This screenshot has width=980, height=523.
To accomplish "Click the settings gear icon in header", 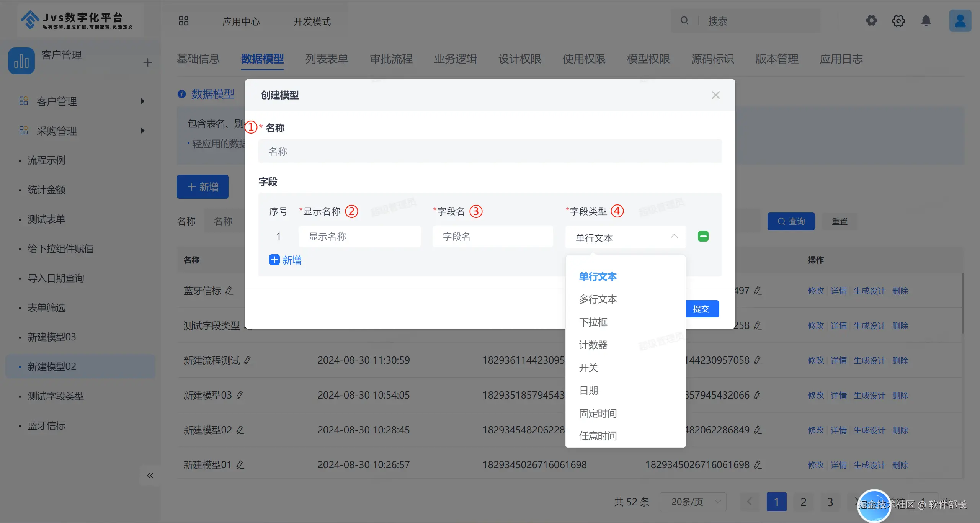I will click(x=871, y=21).
